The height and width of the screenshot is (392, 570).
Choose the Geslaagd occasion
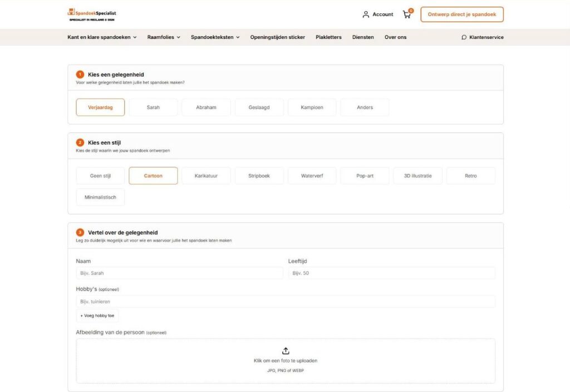(x=259, y=107)
